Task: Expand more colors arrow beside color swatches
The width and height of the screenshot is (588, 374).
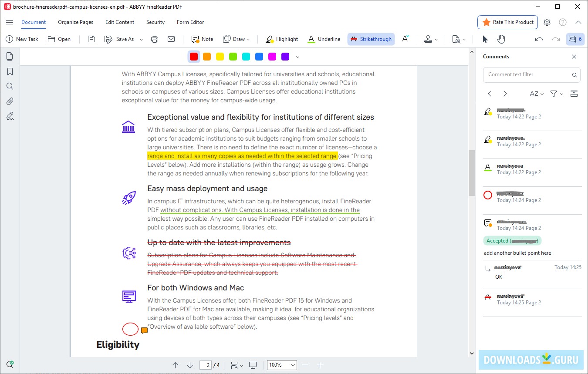Action: (x=297, y=57)
